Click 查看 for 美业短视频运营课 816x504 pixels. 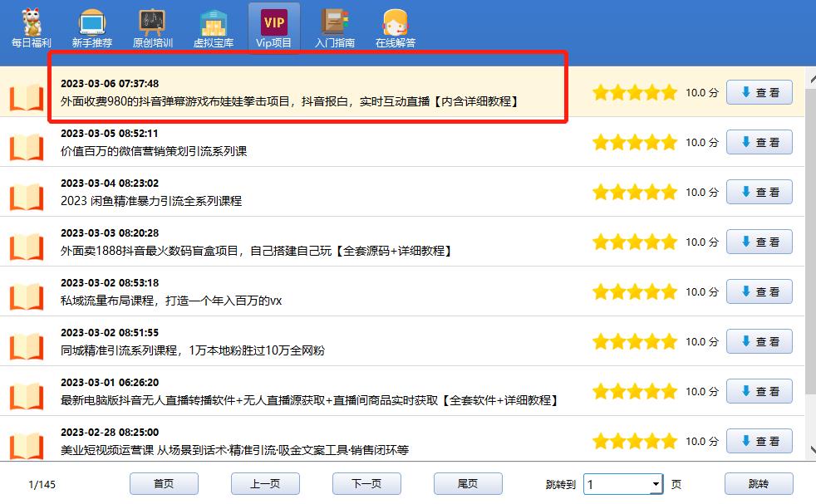click(759, 441)
